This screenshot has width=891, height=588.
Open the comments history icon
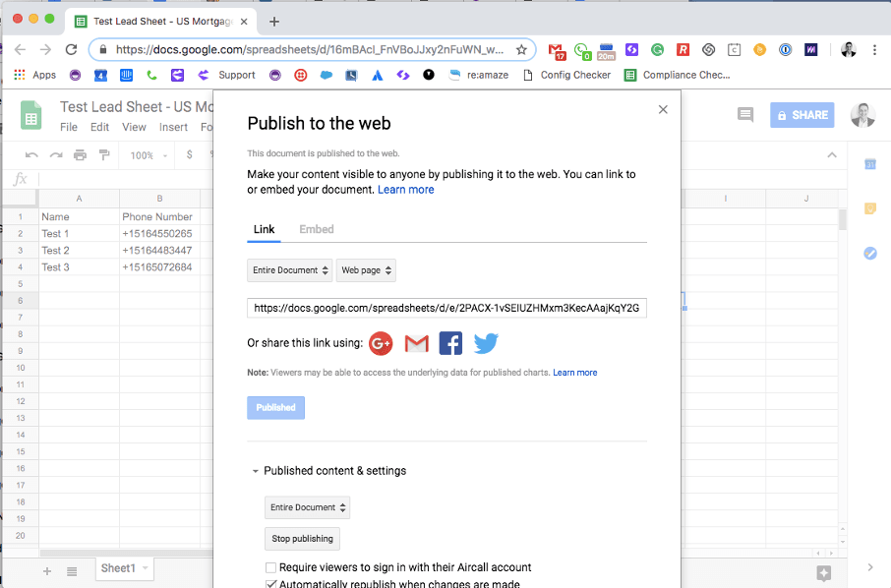coord(745,115)
